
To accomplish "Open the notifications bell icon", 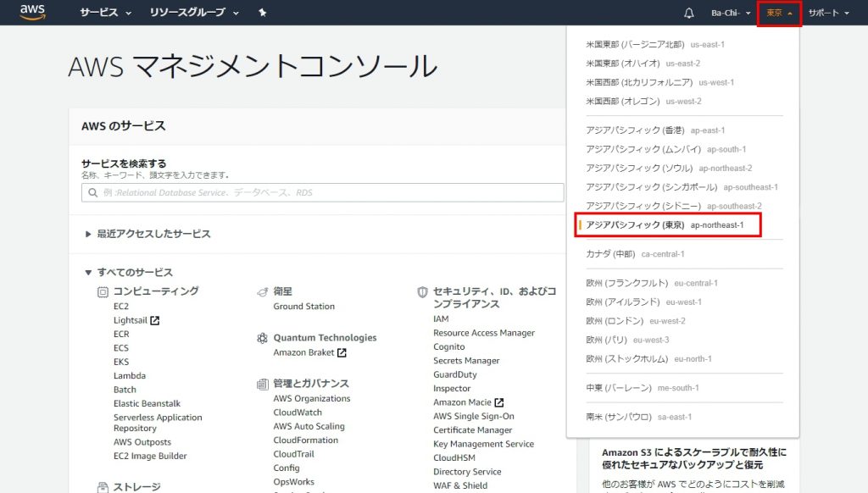I will [688, 13].
